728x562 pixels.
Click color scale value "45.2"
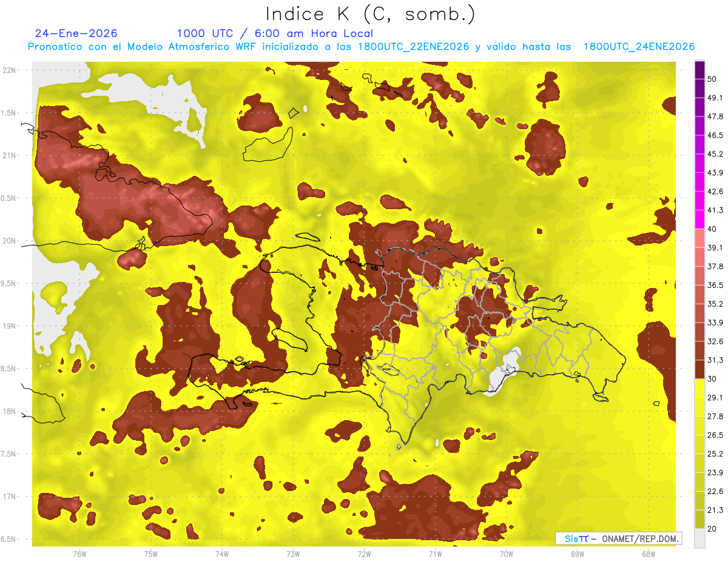coord(715,154)
